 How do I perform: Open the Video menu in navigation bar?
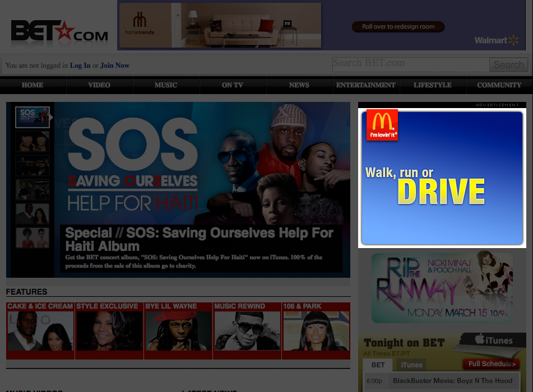[99, 85]
